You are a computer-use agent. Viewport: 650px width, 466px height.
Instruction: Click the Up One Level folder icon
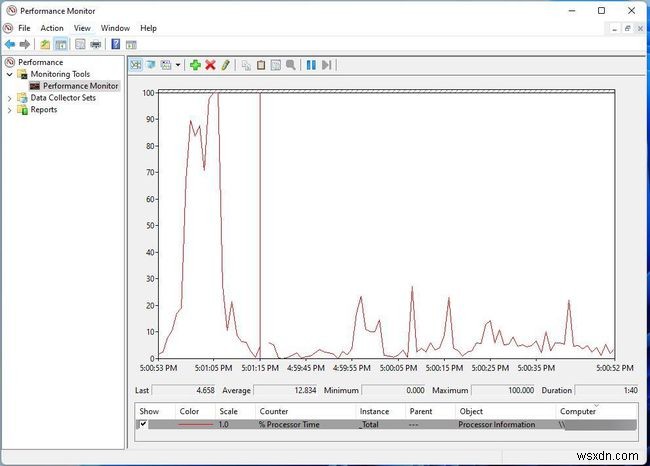pyautogui.click(x=45, y=44)
